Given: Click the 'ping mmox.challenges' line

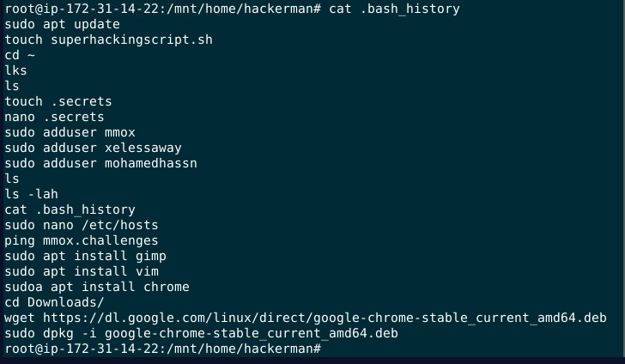Looking at the screenshot, I should point(81,240).
